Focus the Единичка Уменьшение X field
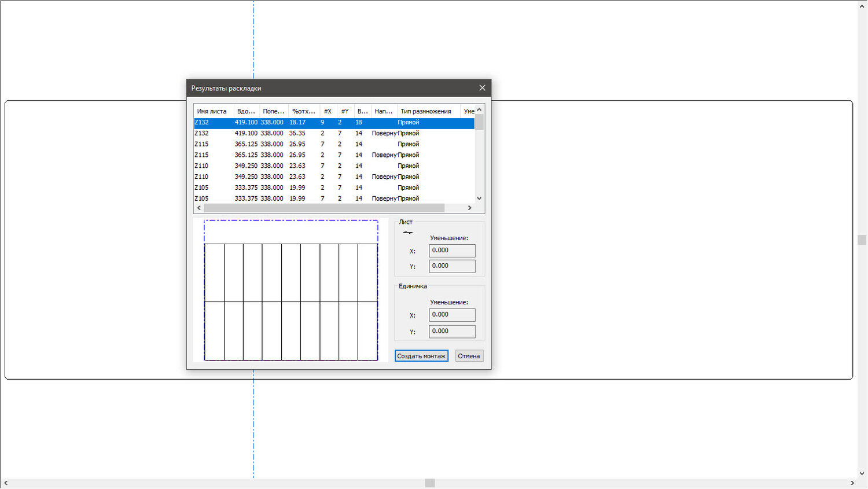 (x=452, y=315)
